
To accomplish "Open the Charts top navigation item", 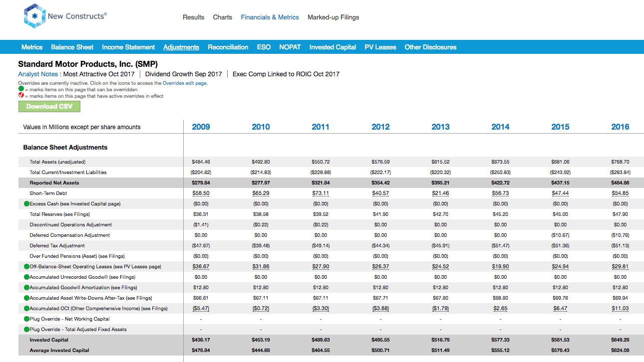I will click(x=222, y=17).
